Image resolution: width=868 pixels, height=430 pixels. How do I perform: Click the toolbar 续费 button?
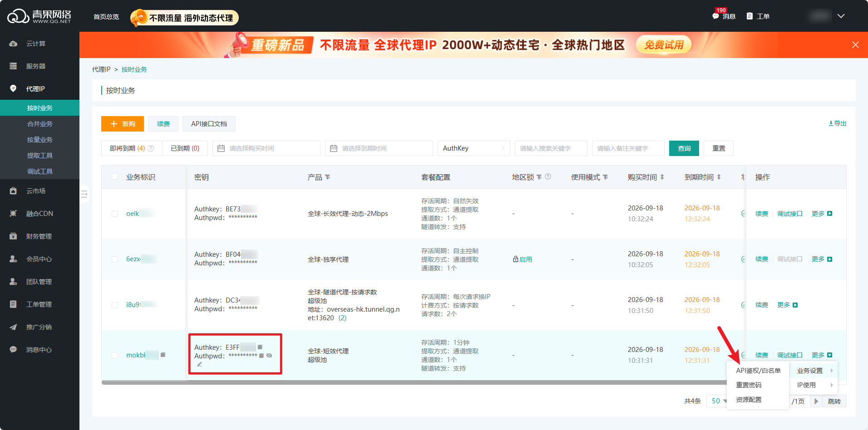coord(163,124)
